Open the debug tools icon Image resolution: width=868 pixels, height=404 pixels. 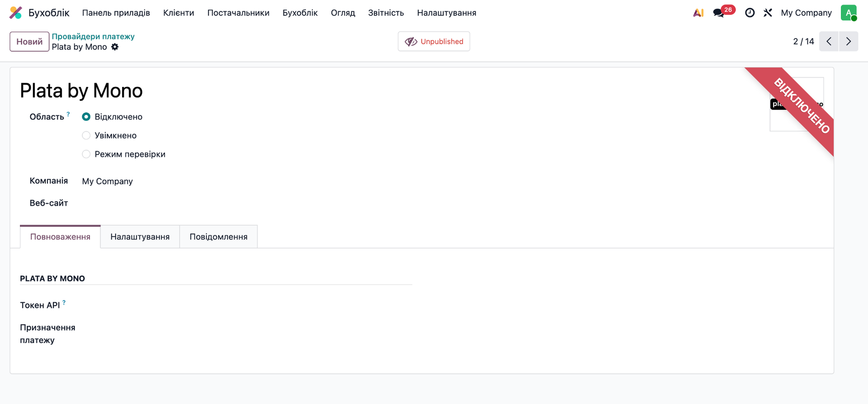click(768, 13)
